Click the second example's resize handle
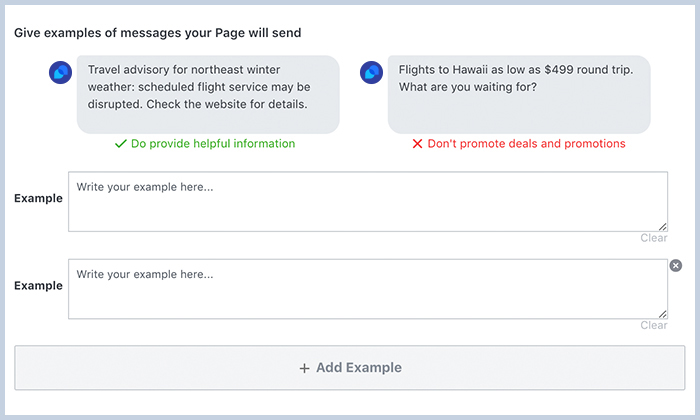The height and width of the screenshot is (420, 700). (x=662, y=314)
